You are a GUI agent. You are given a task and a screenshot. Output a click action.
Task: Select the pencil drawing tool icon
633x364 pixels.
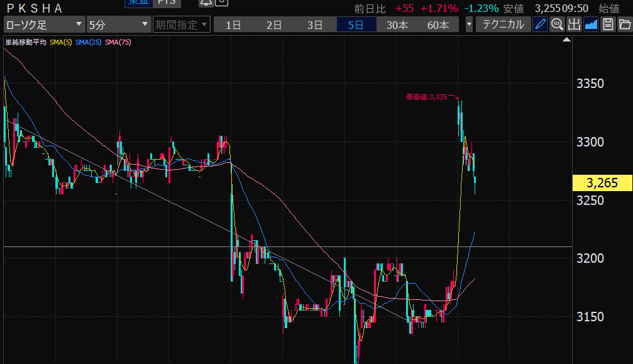540,25
